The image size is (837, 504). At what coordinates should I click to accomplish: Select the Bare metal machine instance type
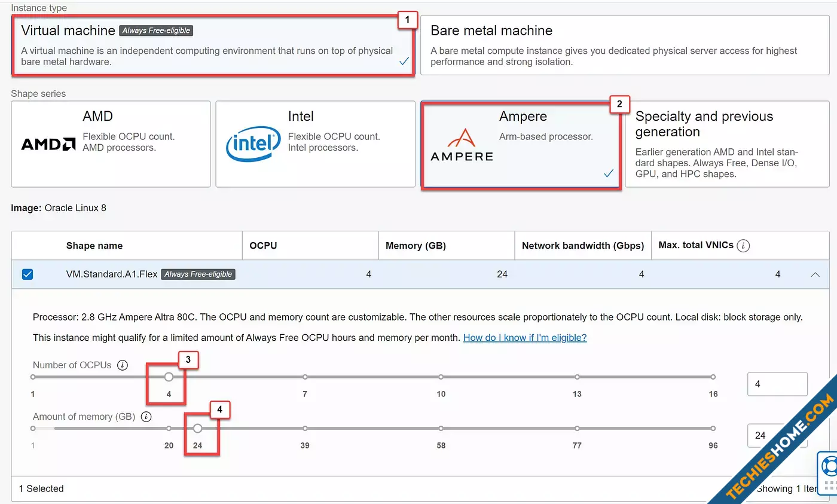(x=625, y=45)
